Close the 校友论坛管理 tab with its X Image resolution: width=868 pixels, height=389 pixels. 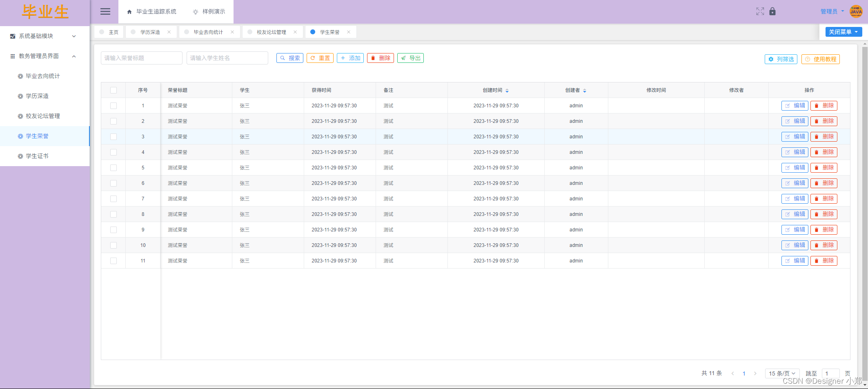295,32
